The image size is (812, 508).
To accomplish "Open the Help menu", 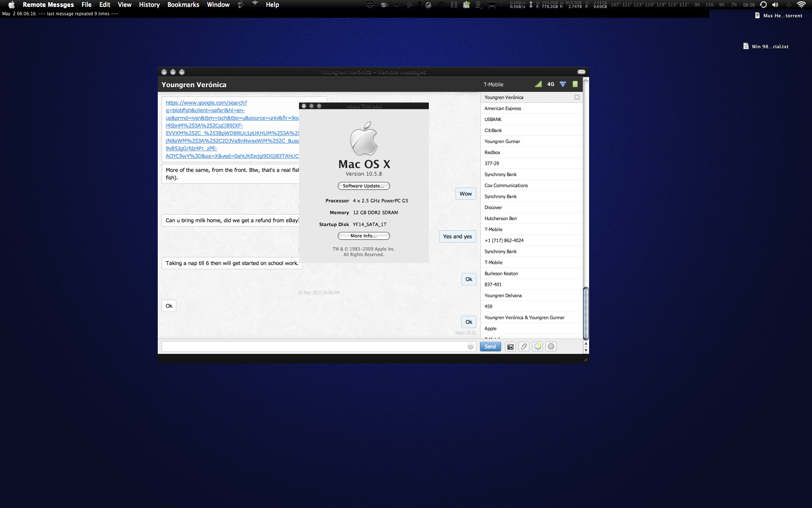I will (272, 5).
